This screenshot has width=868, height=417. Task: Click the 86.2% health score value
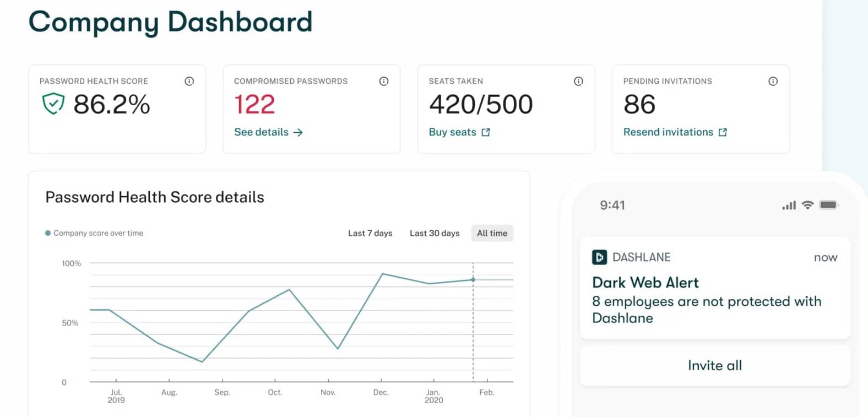pyautogui.click(x=112, y=104)
